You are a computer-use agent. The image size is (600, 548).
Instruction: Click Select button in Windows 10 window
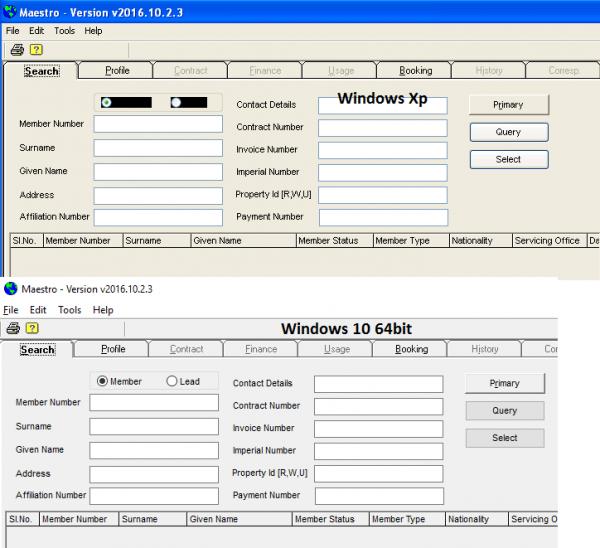point(505,438)
